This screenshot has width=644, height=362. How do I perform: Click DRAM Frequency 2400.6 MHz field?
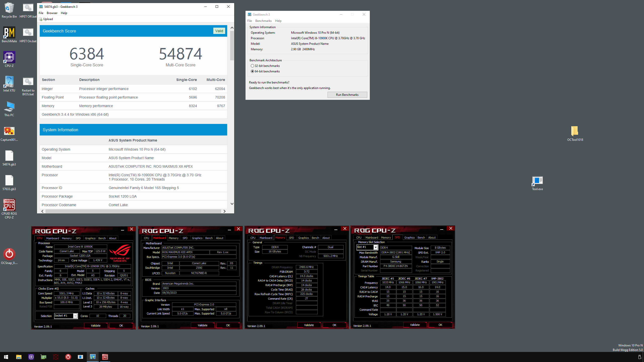[306, 267]
